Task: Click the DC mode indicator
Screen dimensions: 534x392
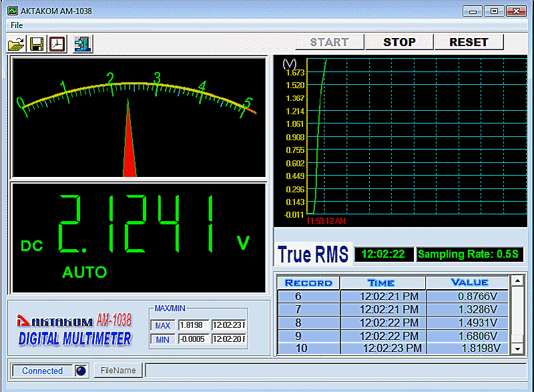Action: (32, 246)
